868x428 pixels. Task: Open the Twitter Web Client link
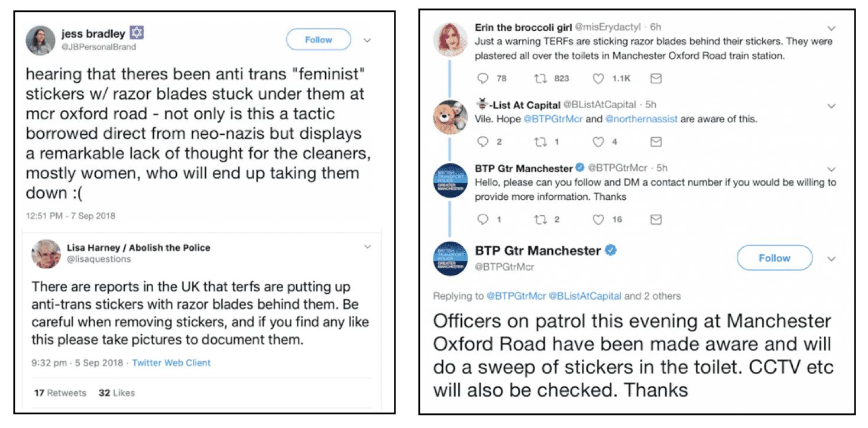[171, 363]
